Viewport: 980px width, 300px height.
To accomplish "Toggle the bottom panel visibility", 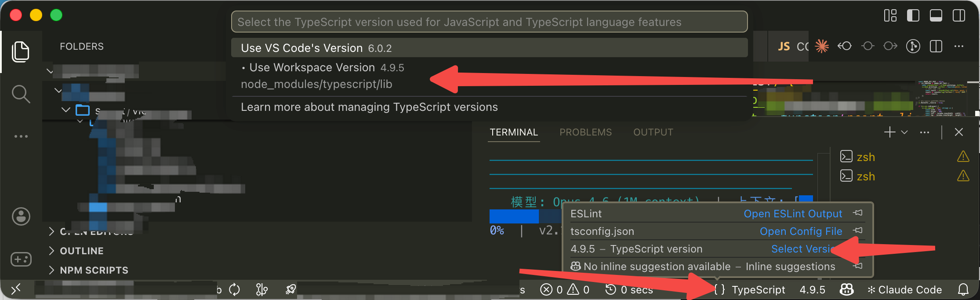I will point(936,15).
